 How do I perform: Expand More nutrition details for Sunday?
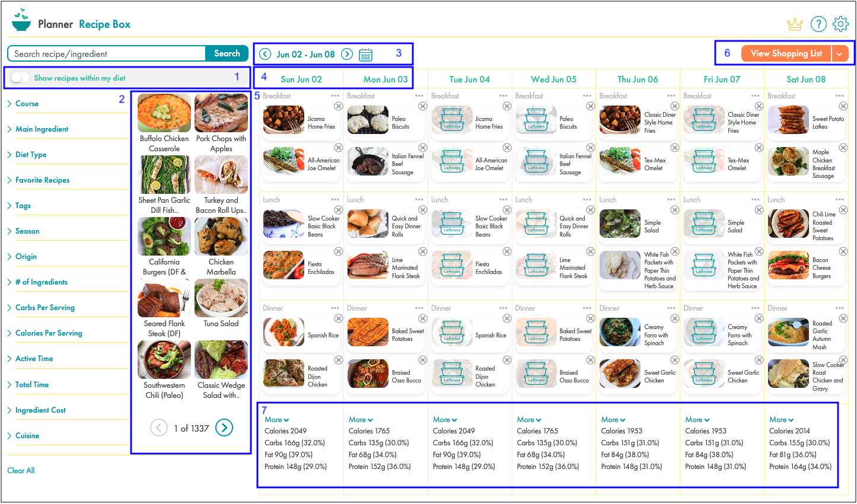pos(277,419)
